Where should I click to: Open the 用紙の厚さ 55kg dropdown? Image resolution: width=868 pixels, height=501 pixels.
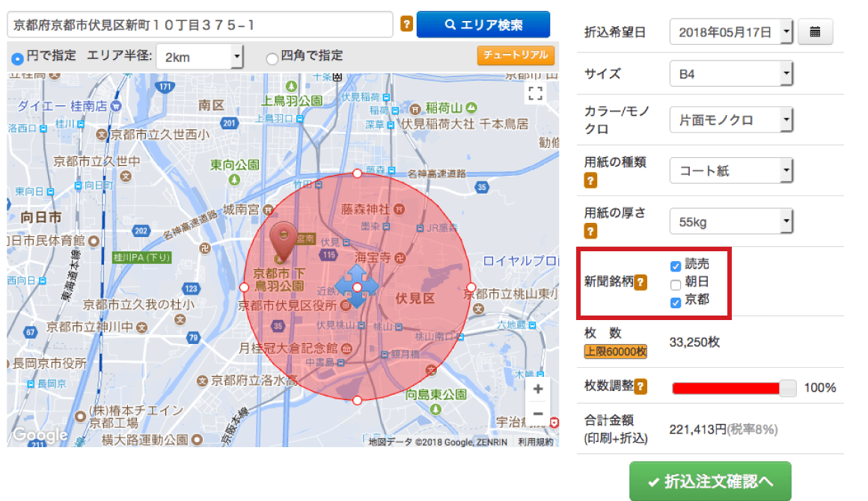(x=730, y=222)
